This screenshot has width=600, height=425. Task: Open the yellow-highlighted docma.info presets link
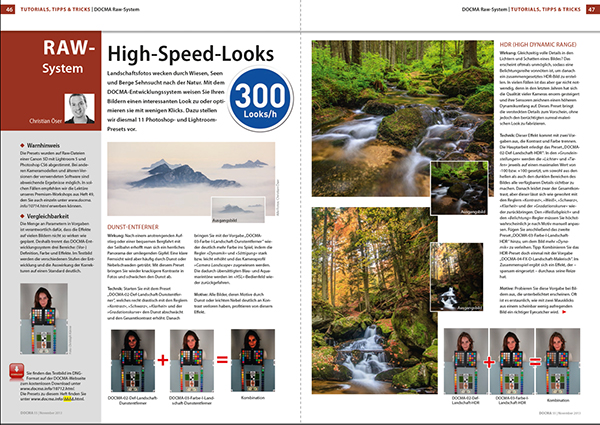(x=57, y=399)
